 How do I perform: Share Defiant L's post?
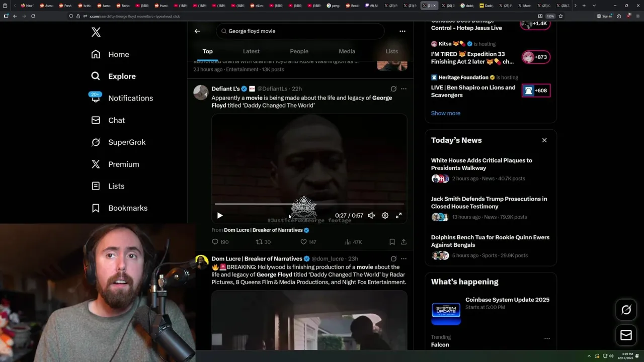click(x=404, y=242)
